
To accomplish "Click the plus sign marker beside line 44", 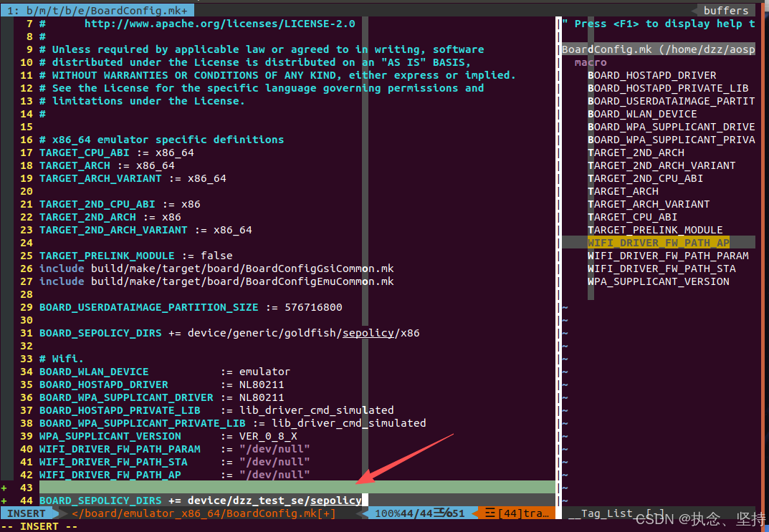I will pos(4,500).
